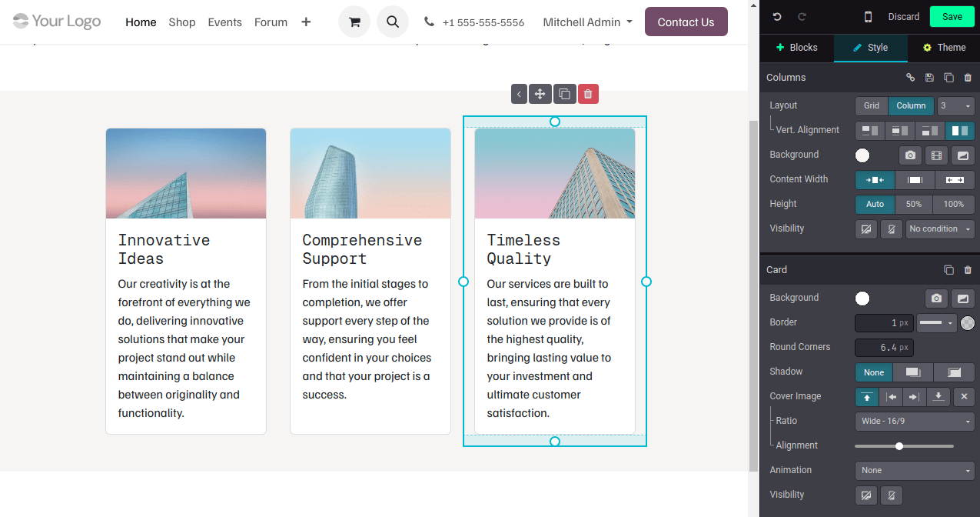Toggle mobile visibility for the Columns block
The height and width of the screenshot is (517, 980).
click(x=891, y=228)
